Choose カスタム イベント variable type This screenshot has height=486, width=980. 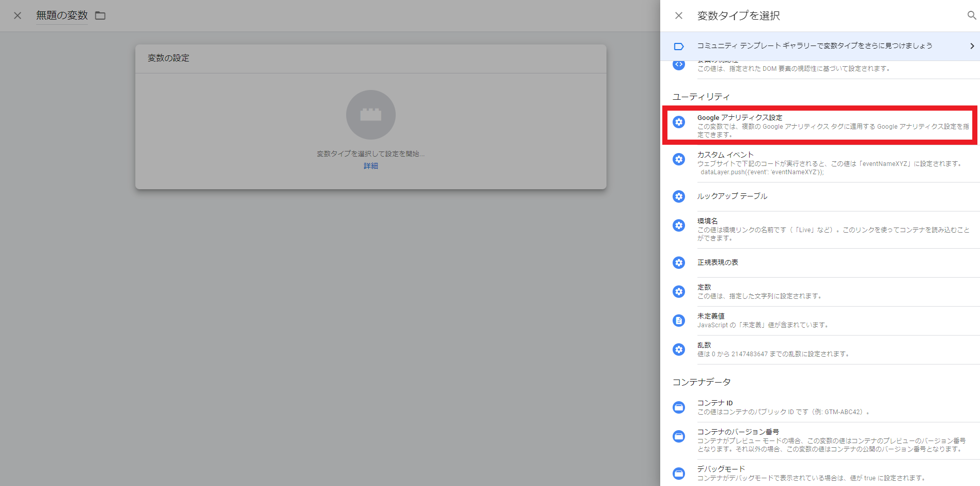click(x=820, y=163)
